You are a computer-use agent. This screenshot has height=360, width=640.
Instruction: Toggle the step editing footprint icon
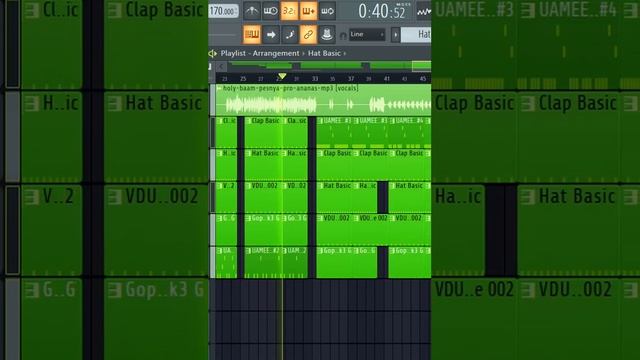tap(289, 35)
